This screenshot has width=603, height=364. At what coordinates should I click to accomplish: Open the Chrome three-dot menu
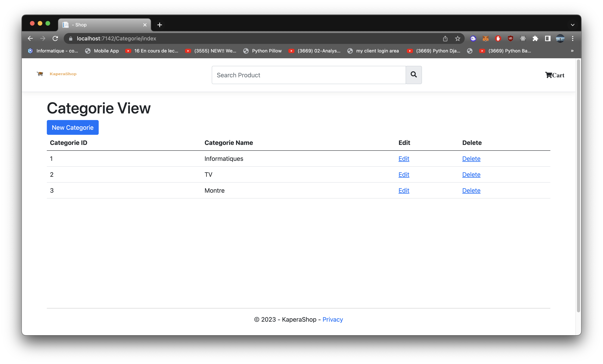coord(573,38)
